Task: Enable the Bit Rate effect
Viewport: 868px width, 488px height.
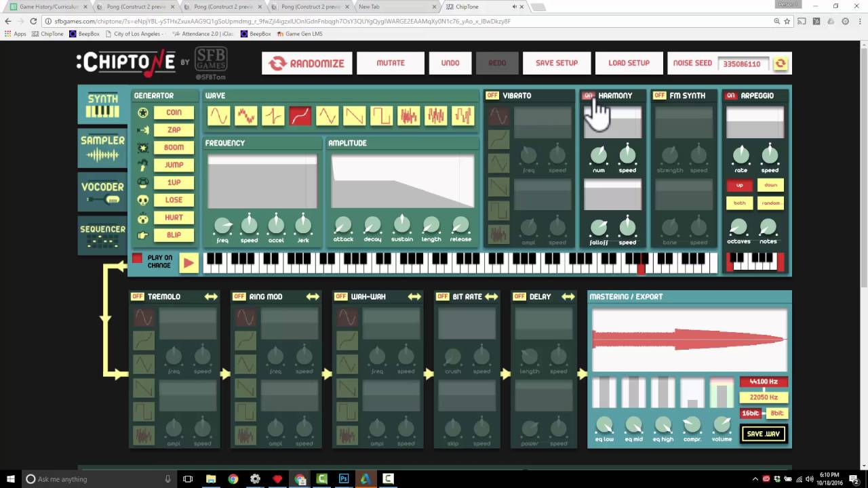Action: pos(443,297)
